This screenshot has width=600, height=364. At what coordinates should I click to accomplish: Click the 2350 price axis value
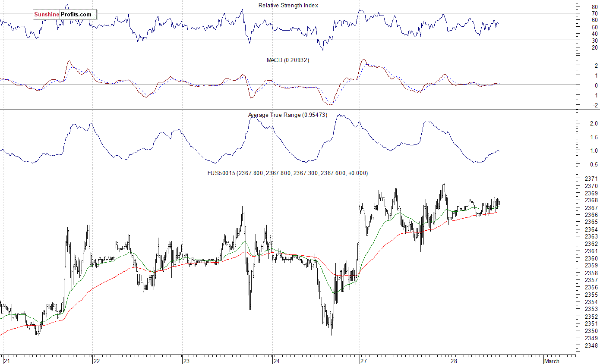591,331
